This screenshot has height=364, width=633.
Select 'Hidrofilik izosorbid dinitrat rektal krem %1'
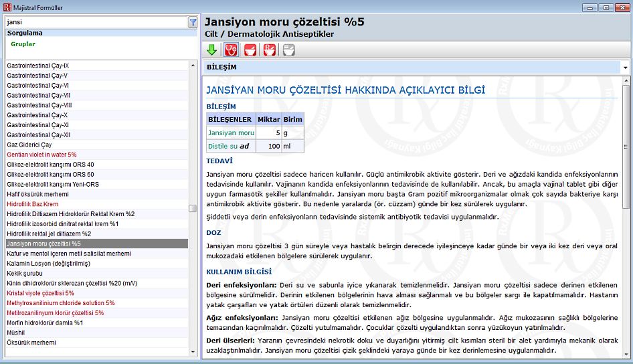coord(96,224)
